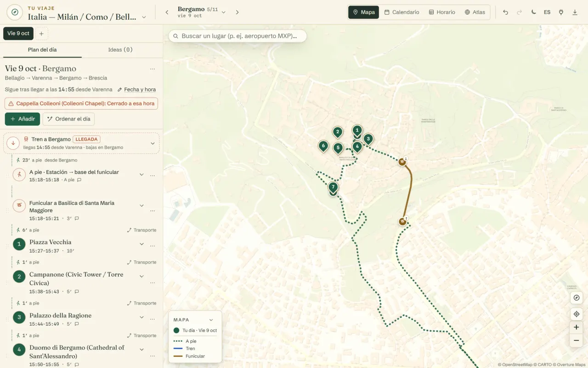Switch to the Mapa view

[363, 12]
